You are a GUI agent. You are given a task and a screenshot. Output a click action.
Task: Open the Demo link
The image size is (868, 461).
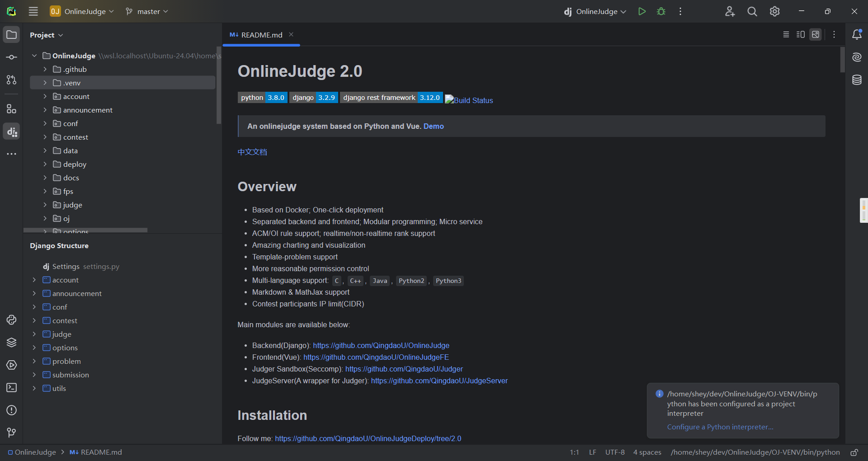(434, 126)
